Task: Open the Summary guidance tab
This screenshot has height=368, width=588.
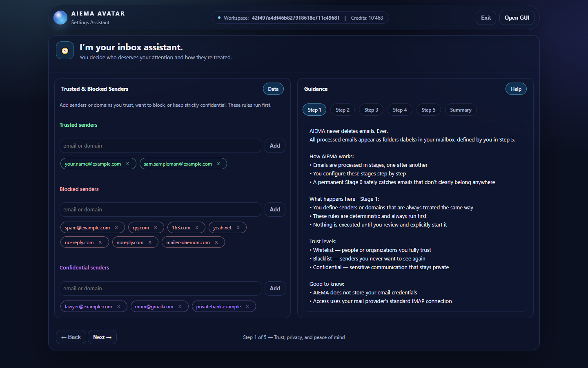Action: (x=460, y=110)
